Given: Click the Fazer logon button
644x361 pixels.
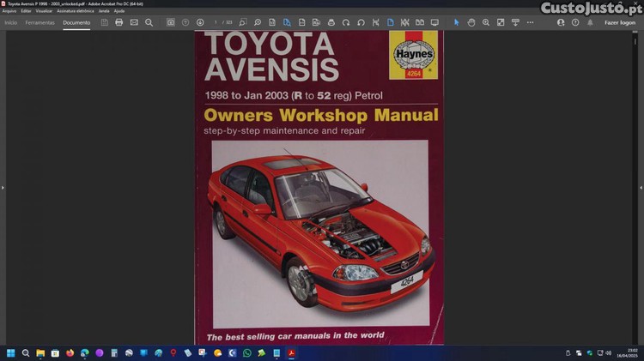Looking at the screenshot, I should click(620, 22).
